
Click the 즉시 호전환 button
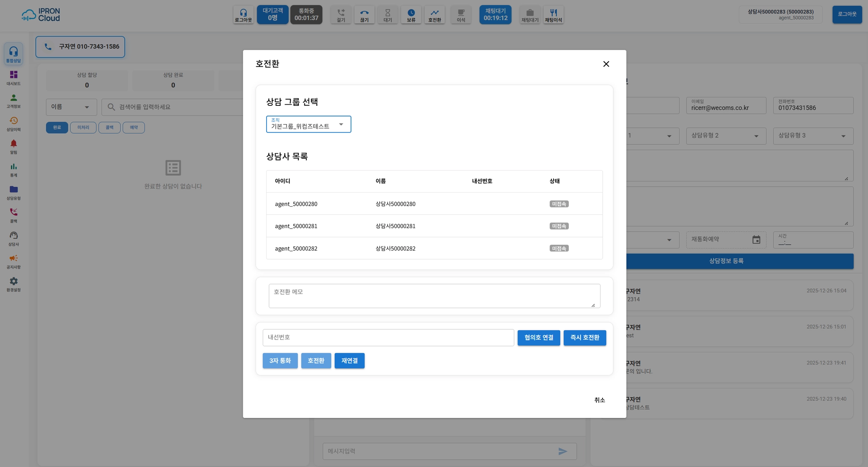click(584, 338)
